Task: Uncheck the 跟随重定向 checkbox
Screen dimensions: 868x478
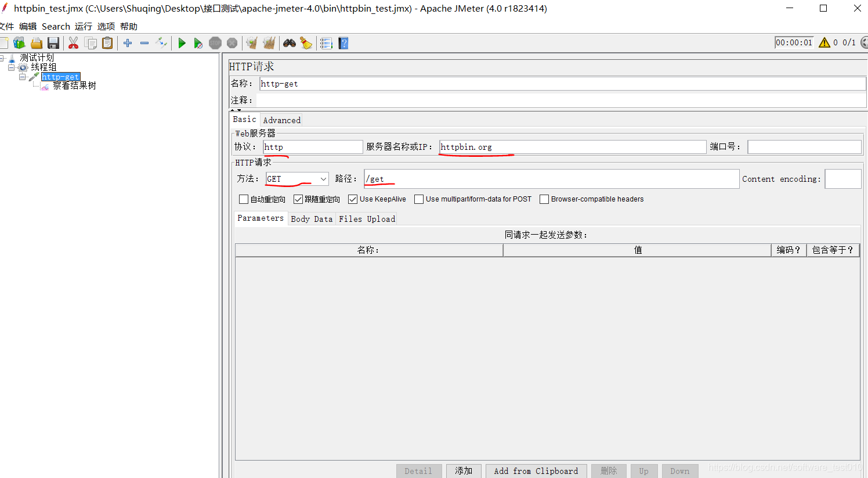Action: (298, 199)
